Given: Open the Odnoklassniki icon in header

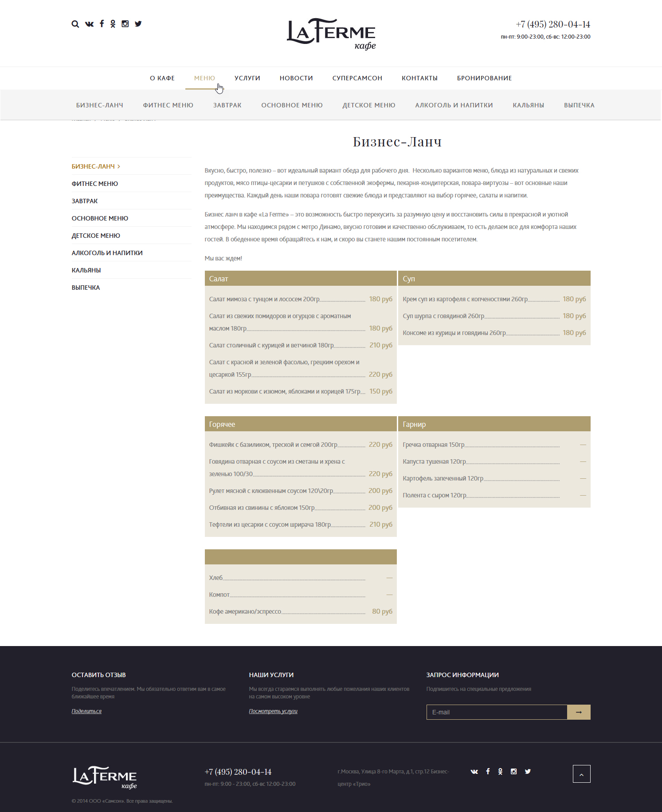Looking at the screenshot, I should point(113,24).
